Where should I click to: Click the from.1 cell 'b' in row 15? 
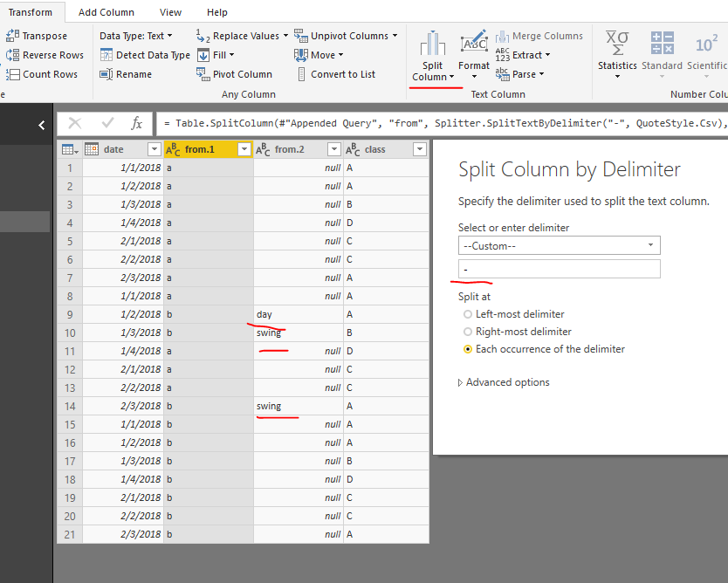click(x=209, y=425)
